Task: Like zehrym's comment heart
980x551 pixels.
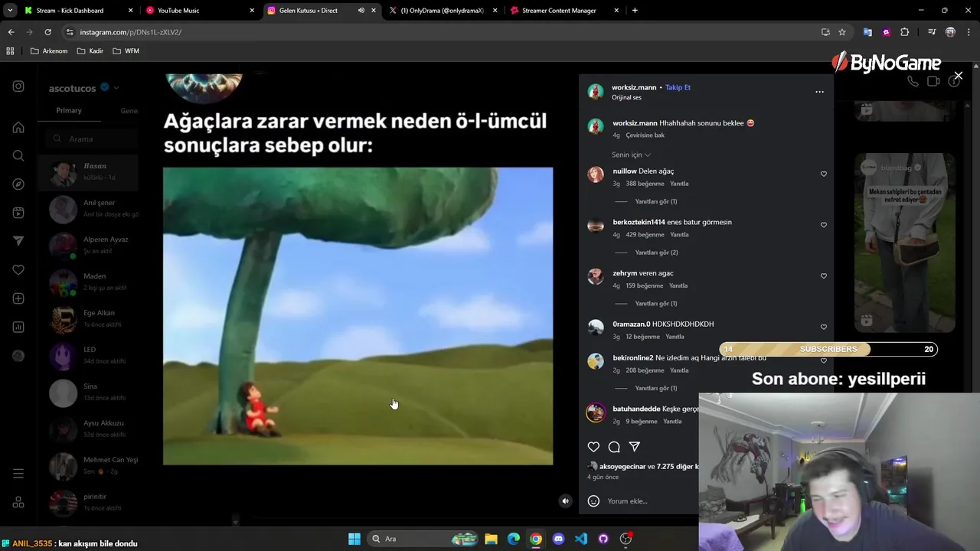Action: click(824, 275)
